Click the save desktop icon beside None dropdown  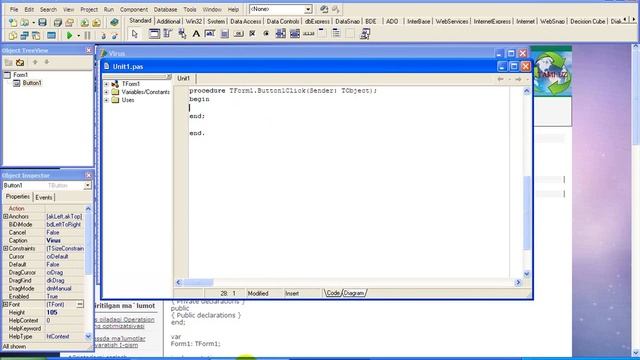click(x=324, y=9)
